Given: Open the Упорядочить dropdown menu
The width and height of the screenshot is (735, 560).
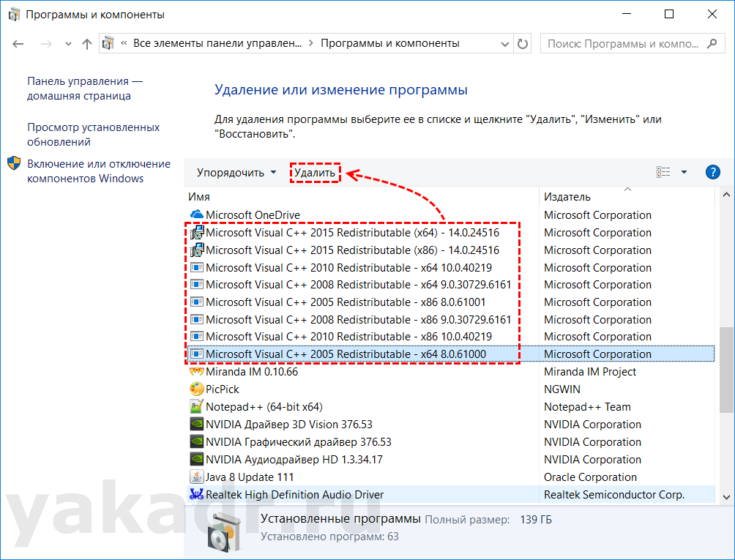Looking at the screenshot, I should 236,173.
